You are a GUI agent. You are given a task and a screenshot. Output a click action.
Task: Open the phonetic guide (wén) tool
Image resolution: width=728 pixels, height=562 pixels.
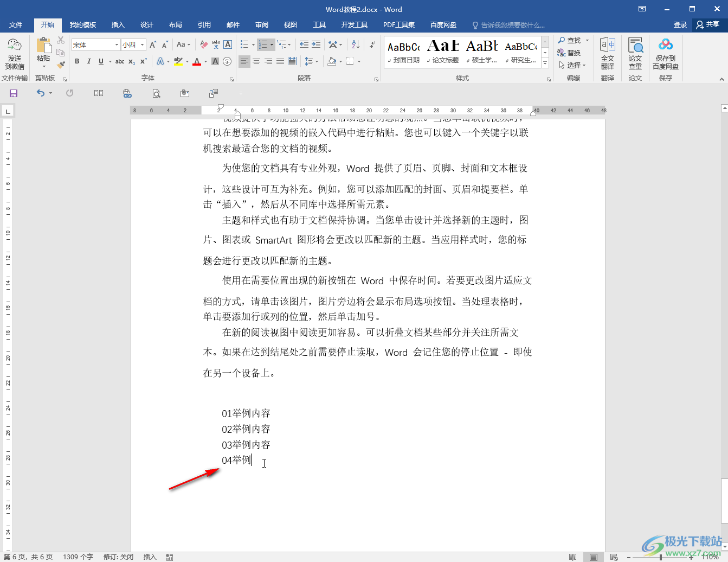[216, 44]
